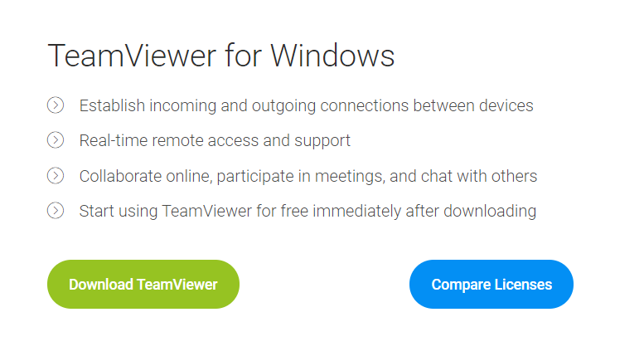Click the word TeamViewer in the heading
The image size is (644, 361).
coord(132,56)
